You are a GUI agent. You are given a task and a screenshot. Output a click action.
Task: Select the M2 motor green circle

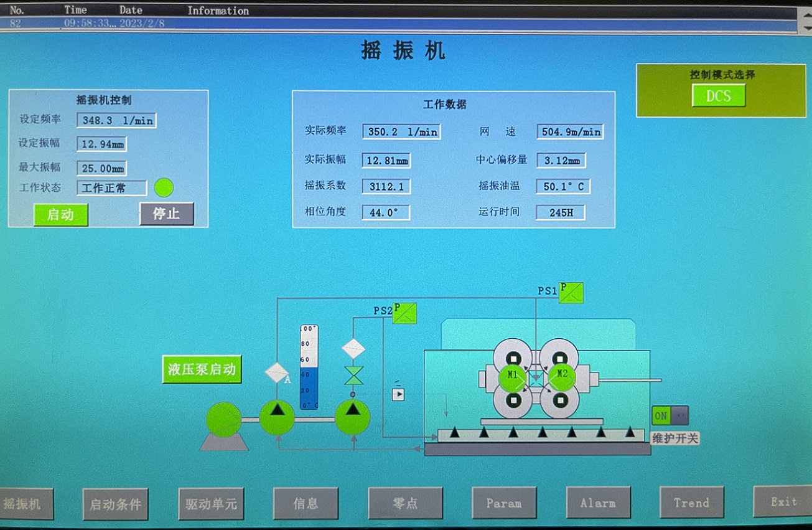pyautogui.click(x=561, y=378)
